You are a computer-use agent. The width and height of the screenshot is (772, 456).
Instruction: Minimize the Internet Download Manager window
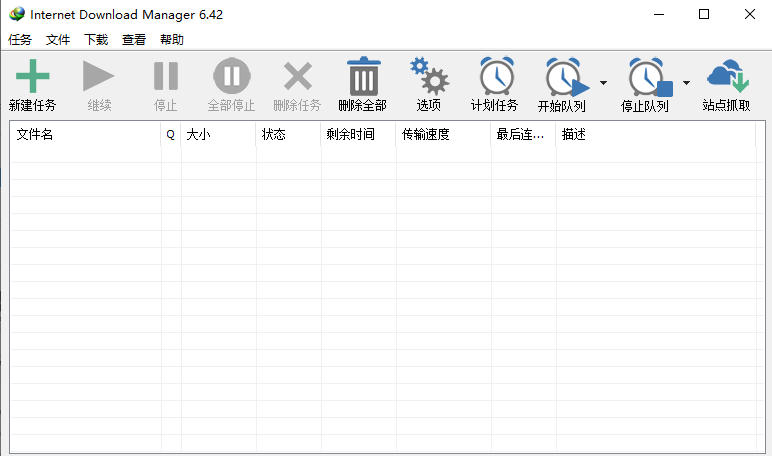659,14
